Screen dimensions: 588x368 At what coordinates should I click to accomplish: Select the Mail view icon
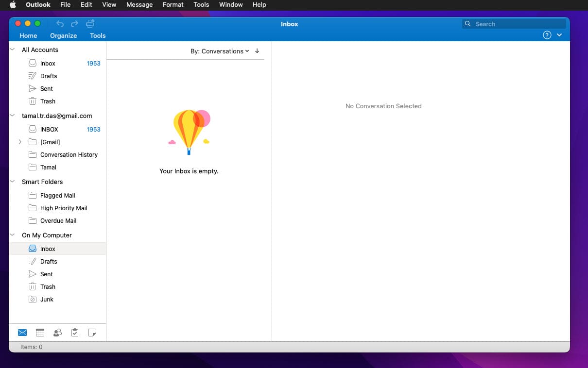point(22,332)
